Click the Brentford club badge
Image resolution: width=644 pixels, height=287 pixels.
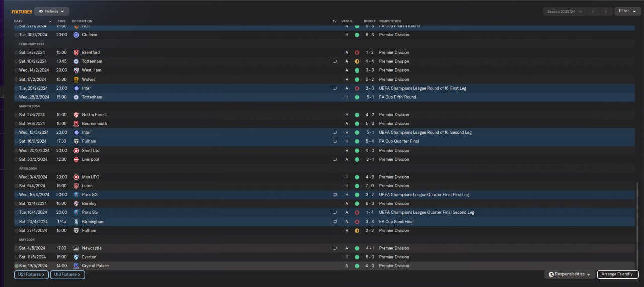(x=76, y=52)
